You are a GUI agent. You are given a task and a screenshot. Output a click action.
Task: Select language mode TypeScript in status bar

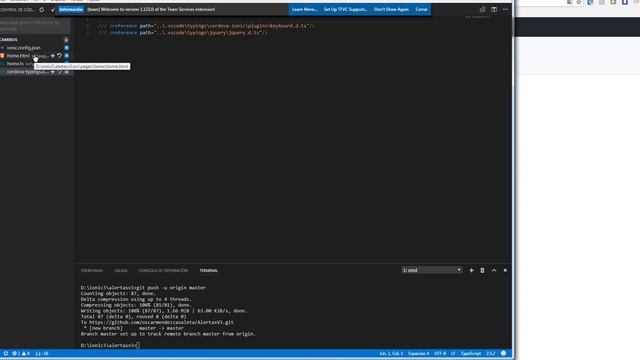click(471, 353)
